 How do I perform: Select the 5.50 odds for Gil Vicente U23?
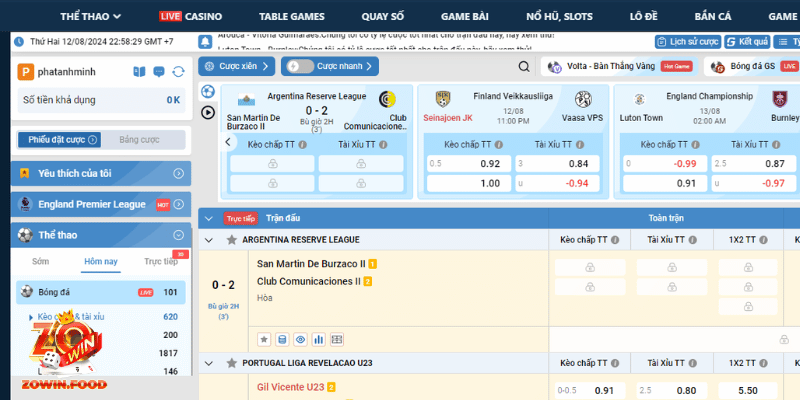(x=746, y=391)
